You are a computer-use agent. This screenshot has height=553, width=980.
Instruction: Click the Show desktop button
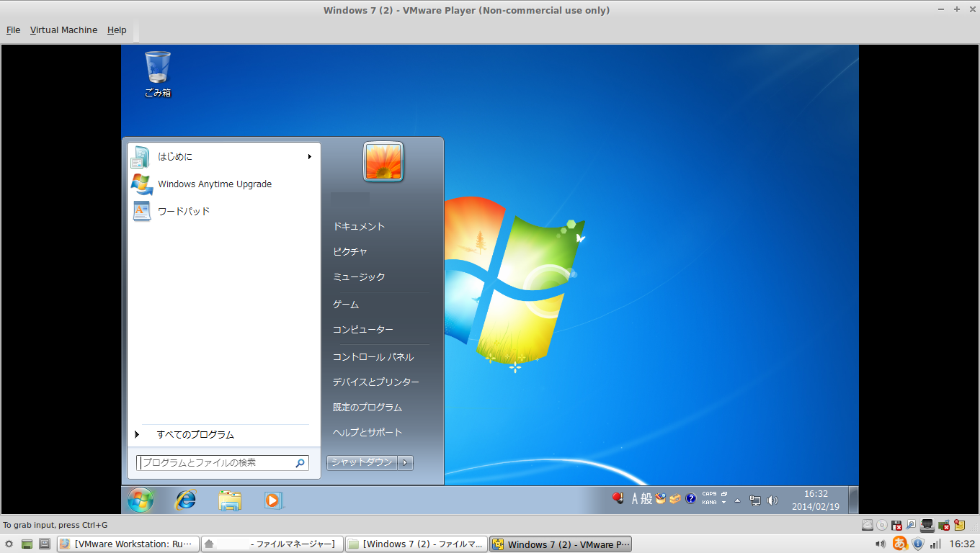[x=853, y=500]
